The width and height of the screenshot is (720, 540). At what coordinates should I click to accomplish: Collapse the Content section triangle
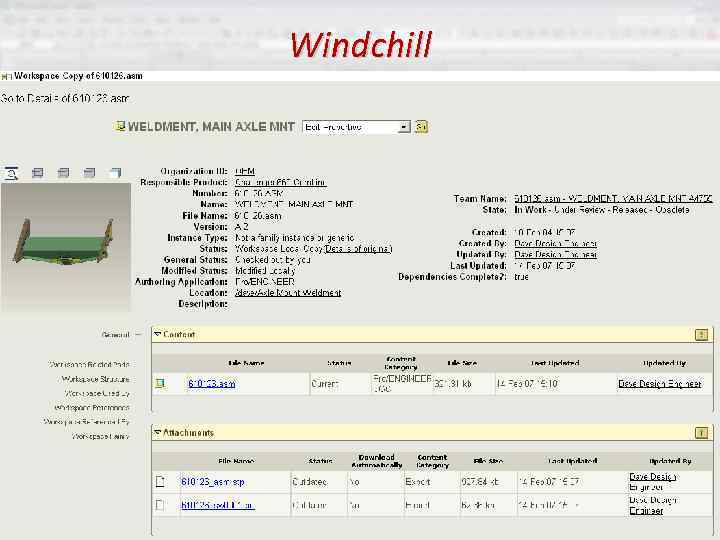click(x=158, y=334)
